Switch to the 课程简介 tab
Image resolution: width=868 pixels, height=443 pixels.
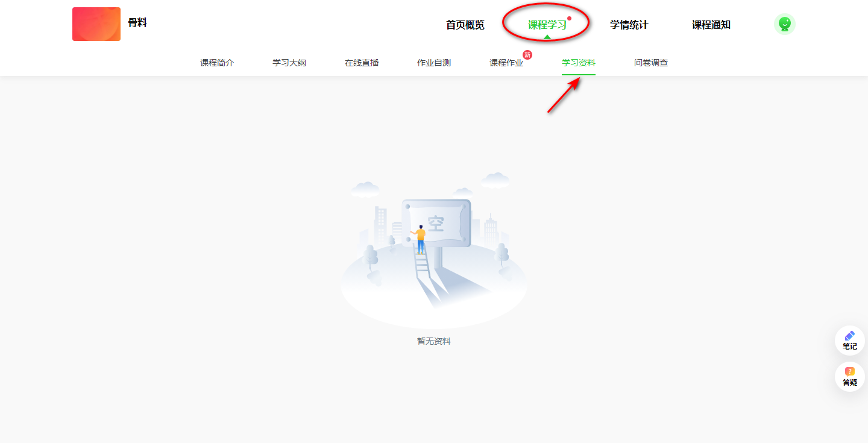217,63
